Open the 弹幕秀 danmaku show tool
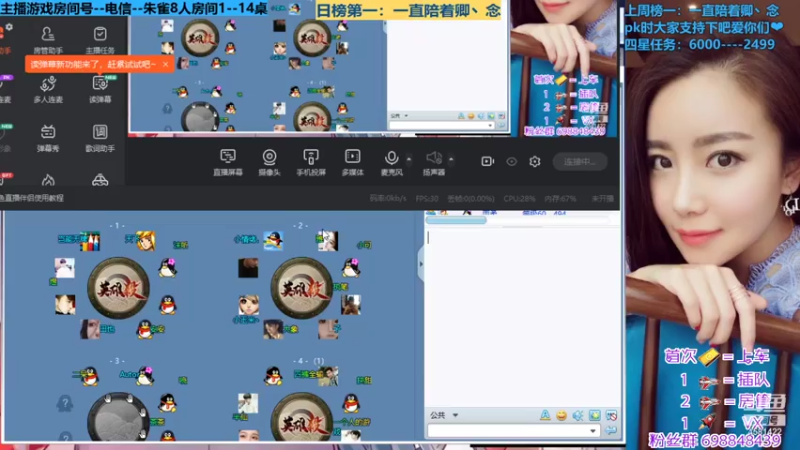Image resolution: width=800 pixels, height=450 pixels. pos(48,138)
